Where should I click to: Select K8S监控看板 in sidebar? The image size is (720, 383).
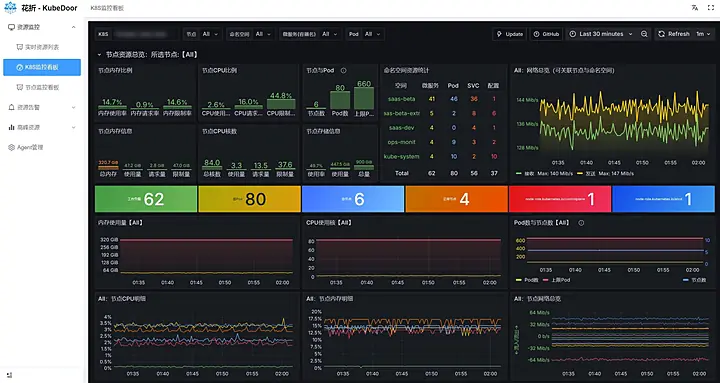42,67
